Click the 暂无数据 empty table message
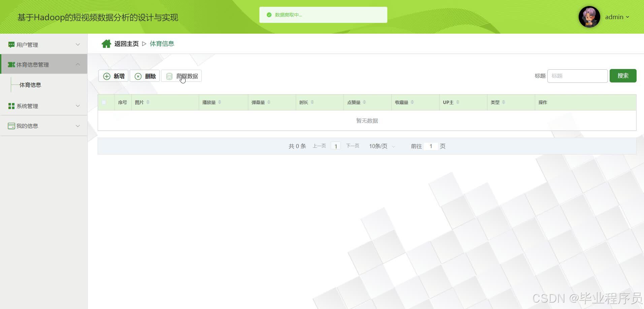This screenshot has height=309, width=644. point(367,121)
